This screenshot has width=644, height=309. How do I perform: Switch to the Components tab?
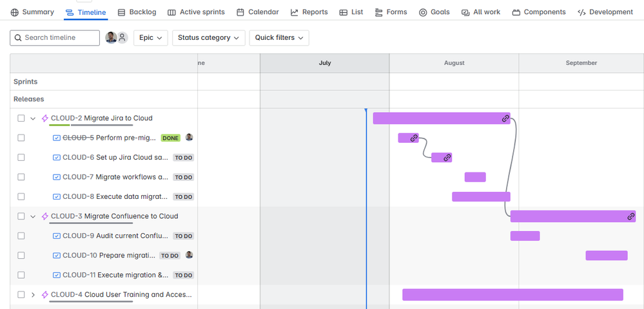tap(540, 12)
